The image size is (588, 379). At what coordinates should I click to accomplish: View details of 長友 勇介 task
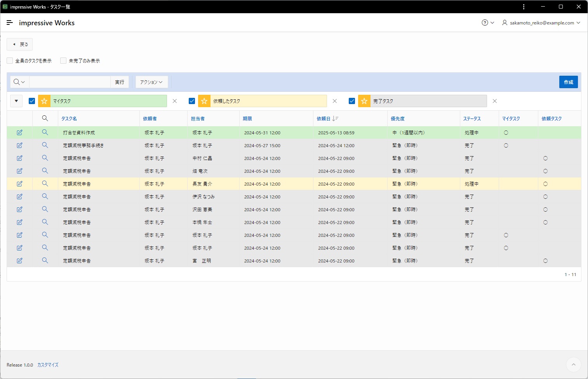coord(45,184)
